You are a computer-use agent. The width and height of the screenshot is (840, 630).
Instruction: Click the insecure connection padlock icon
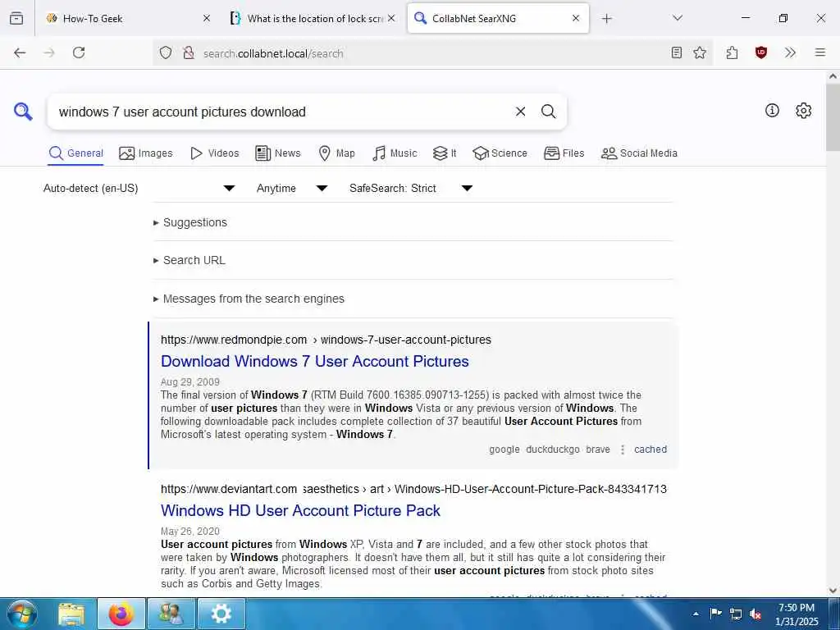coord(188,53)
